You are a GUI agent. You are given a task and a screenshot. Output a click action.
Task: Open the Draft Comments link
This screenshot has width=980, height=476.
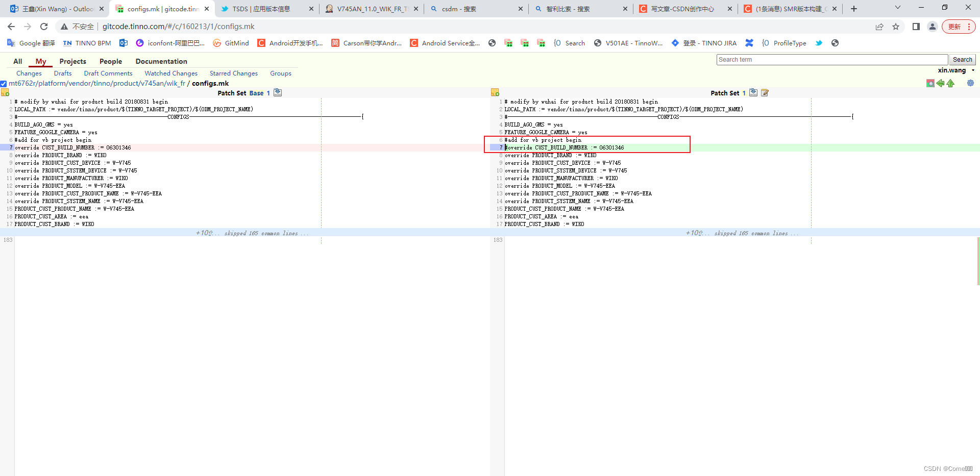pos(108,73)
